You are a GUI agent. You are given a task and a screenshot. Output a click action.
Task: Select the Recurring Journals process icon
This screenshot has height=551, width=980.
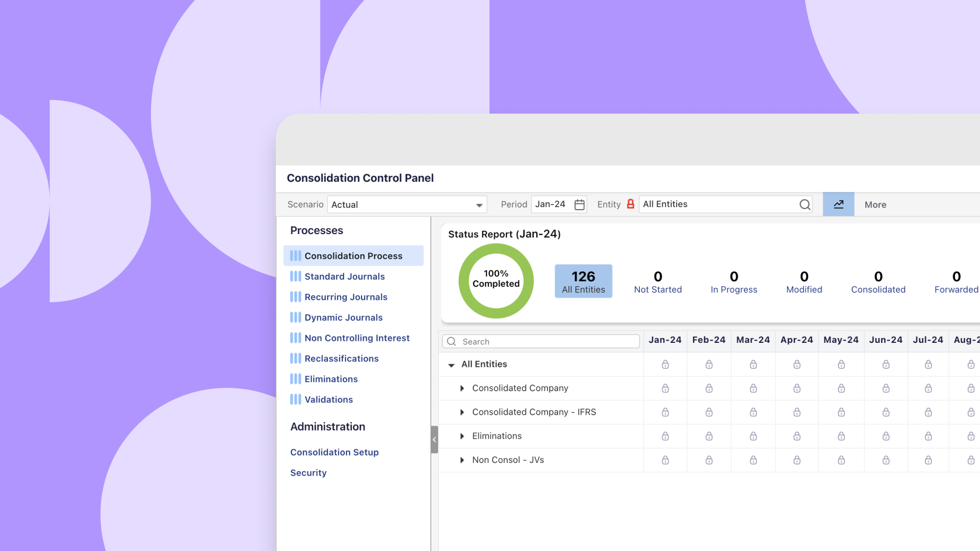click(296, 297)
